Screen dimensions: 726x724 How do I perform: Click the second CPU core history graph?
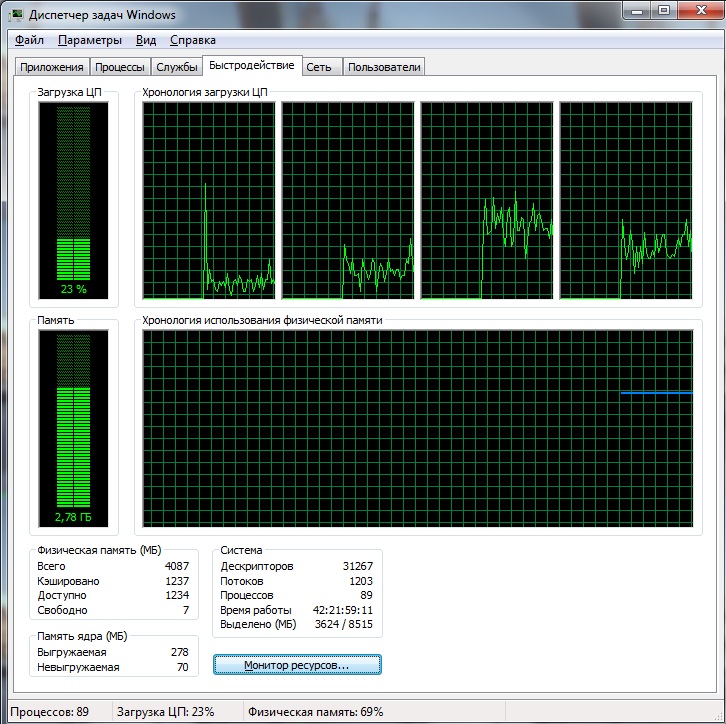click(348, 200)
